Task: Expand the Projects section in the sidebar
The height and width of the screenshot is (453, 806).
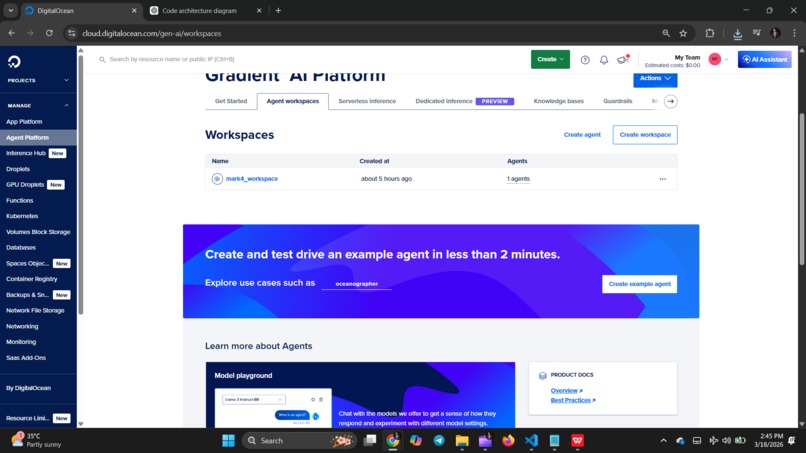Action: (66, 80)
